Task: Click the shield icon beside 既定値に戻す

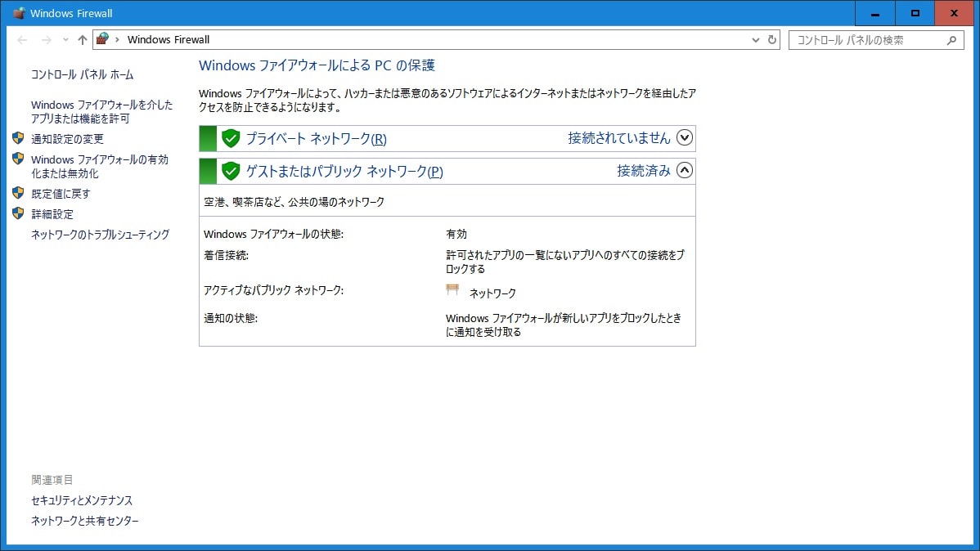Action: (x=18, y=193)
